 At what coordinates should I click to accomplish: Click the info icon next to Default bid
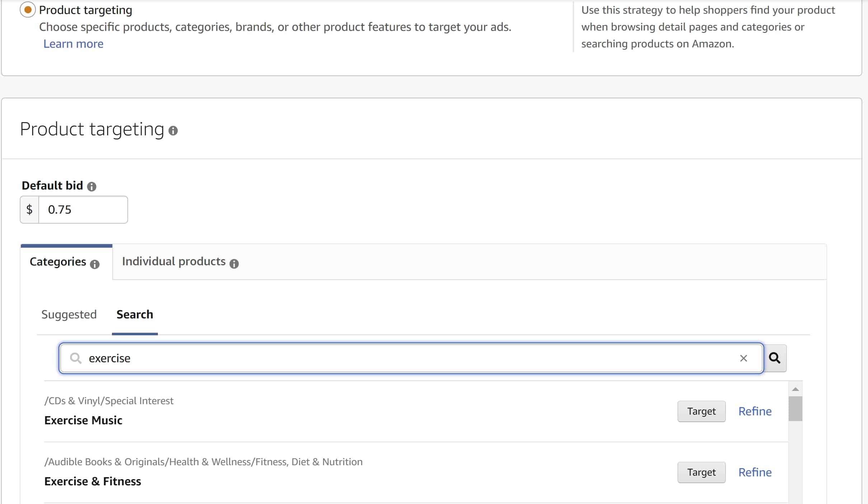tap(92, 187)
